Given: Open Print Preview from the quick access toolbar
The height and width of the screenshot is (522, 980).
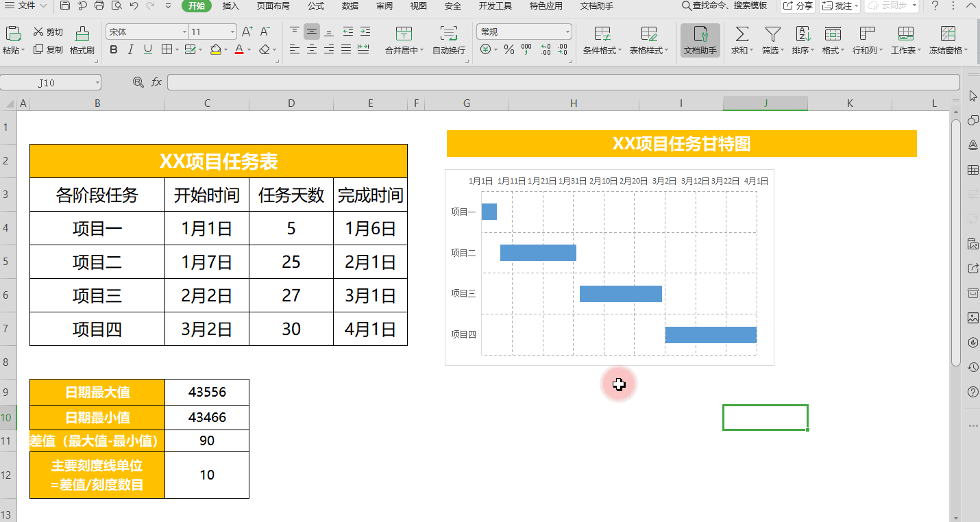Looking at the screenshot, I should coord(117,6).
